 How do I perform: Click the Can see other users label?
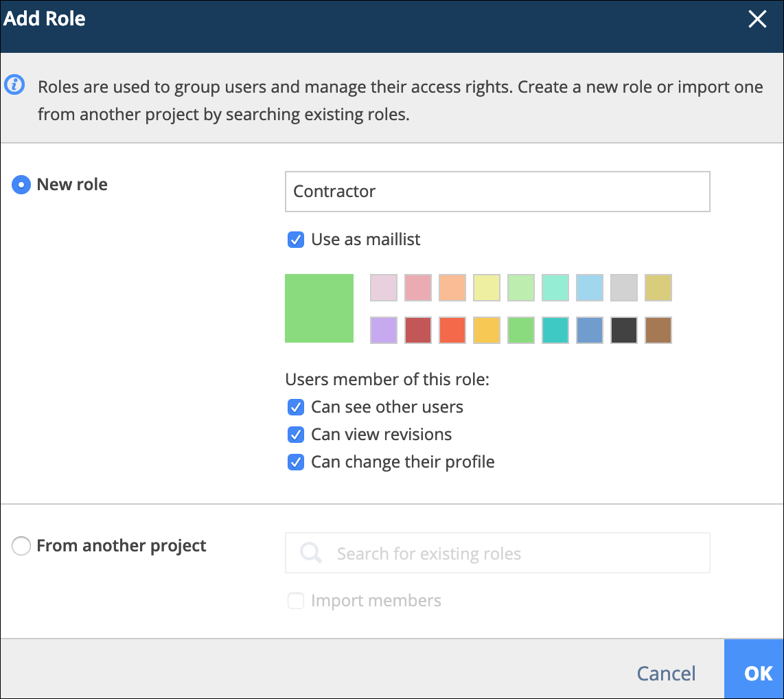387,407
